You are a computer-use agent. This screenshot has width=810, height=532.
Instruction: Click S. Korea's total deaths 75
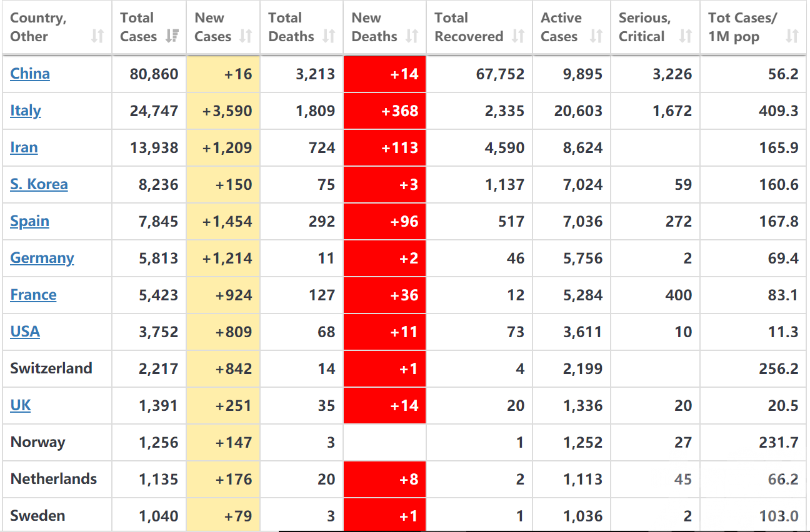(x=326, y=184)
